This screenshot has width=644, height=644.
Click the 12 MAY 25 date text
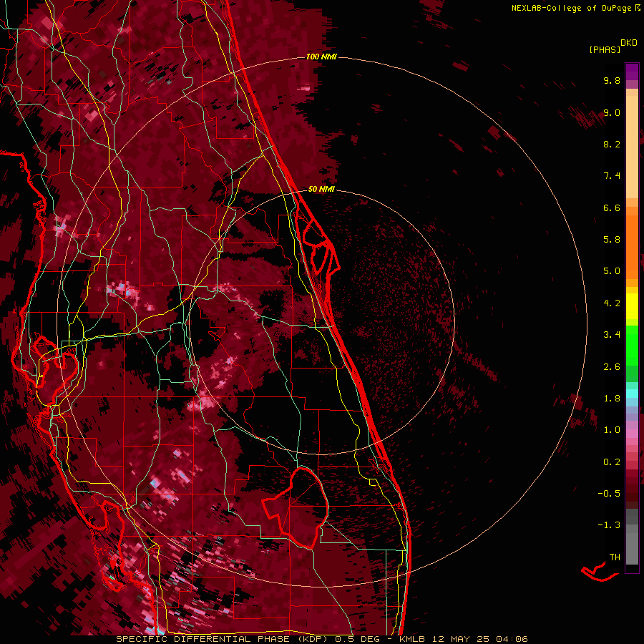coord(462,639)
